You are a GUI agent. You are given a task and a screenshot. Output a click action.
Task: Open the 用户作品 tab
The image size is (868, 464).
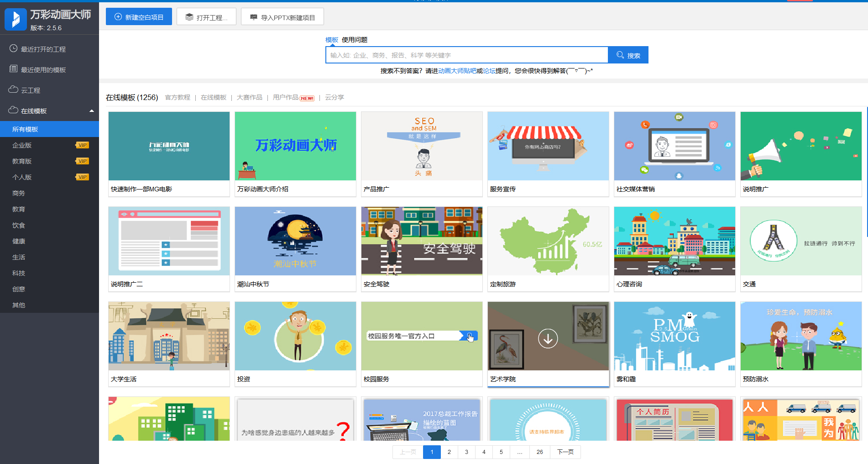pyautogui.click(x=286, y=97)
